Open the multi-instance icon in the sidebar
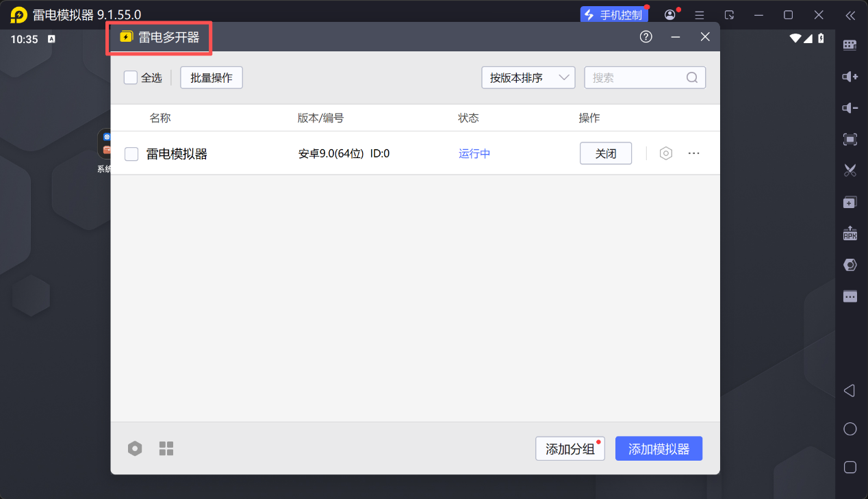 coord(850,202)
